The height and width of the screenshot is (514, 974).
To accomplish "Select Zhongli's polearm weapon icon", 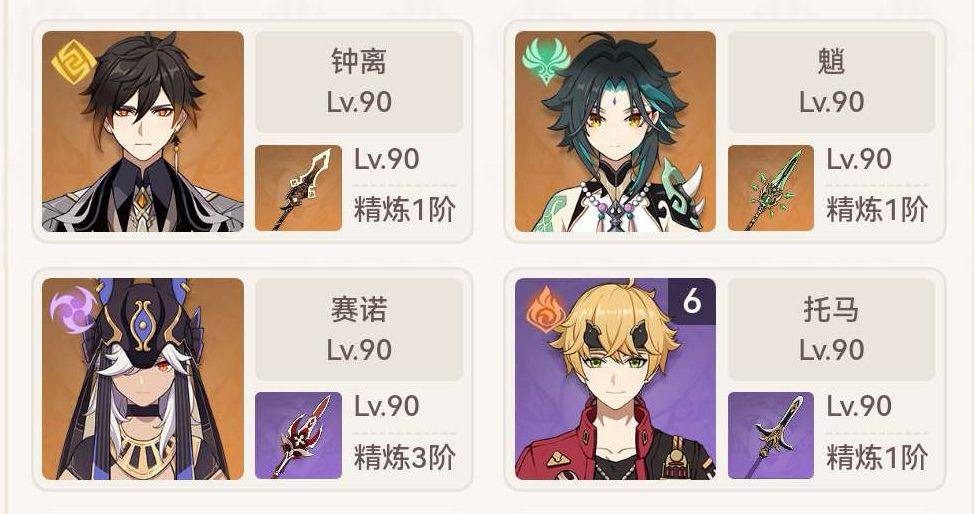I will tap(298, 188).
